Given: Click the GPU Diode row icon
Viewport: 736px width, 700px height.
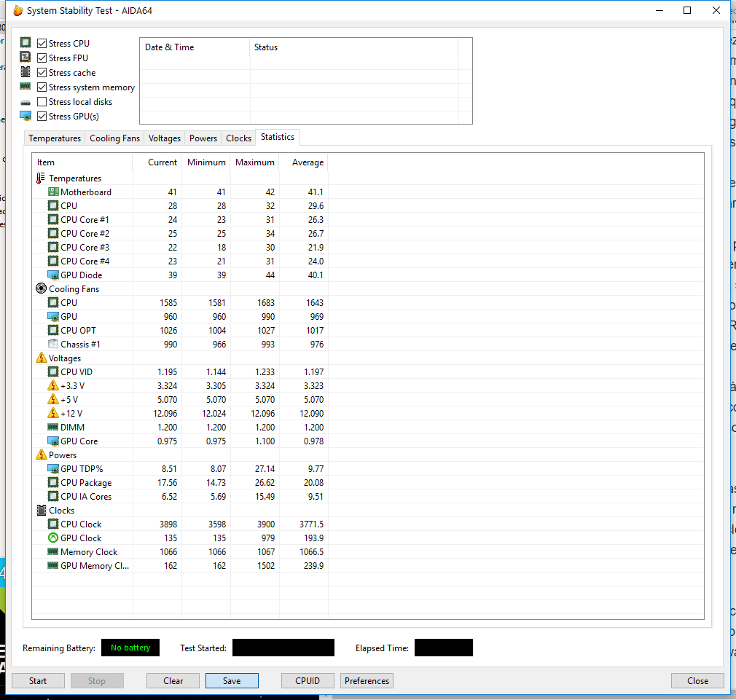Looking at the screenshot, I should [53, 275].
